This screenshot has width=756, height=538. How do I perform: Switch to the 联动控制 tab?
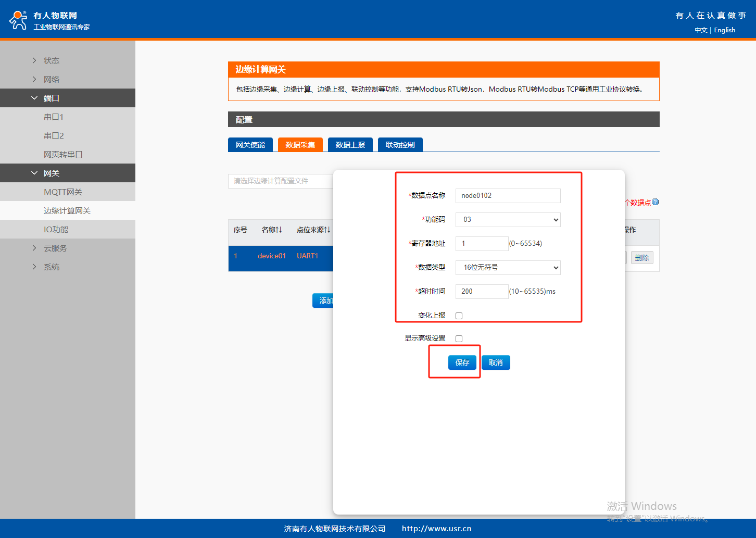[400, 145]
